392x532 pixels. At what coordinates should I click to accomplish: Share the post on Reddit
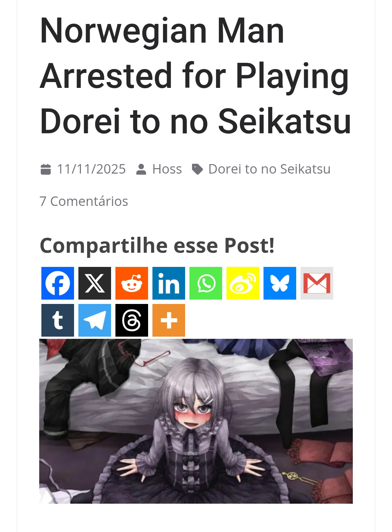click(132, 283)
